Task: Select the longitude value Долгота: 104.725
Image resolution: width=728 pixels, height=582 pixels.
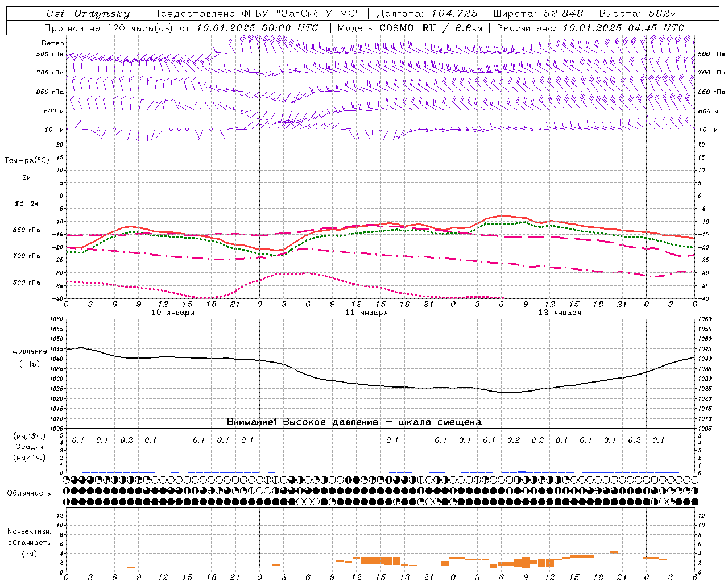Action: click(x=427, y=14)
